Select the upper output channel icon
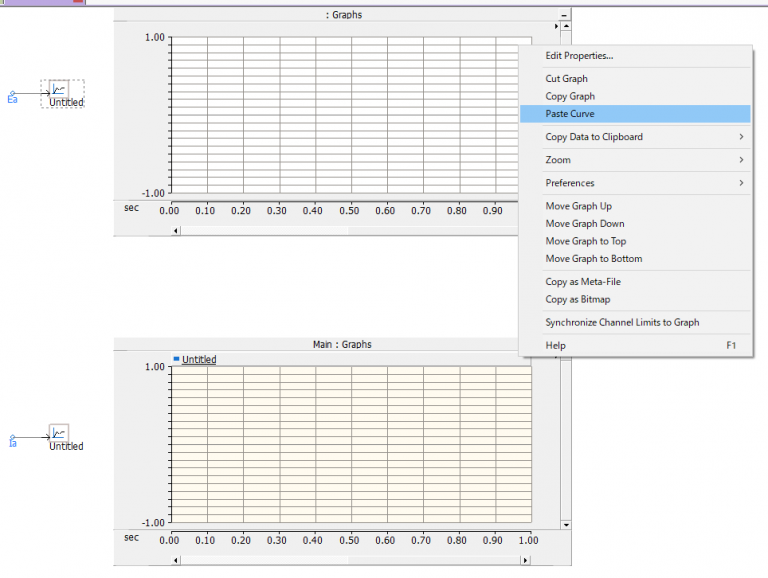768x578 pixels. (59, 90)
